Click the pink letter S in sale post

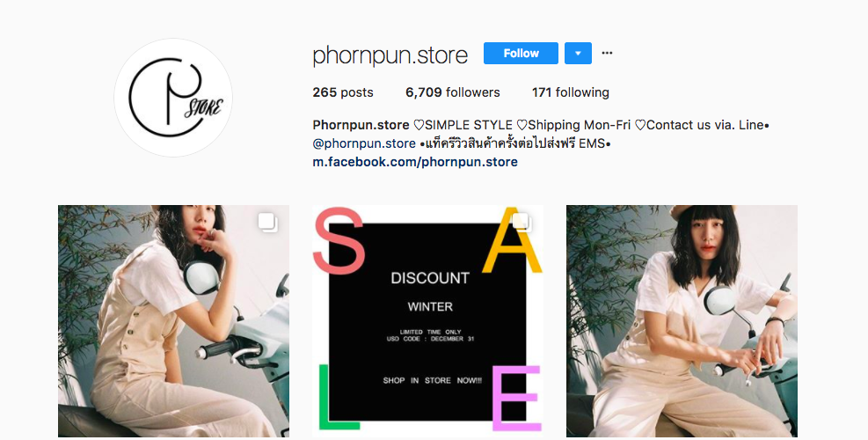click(x=339, y=241)
